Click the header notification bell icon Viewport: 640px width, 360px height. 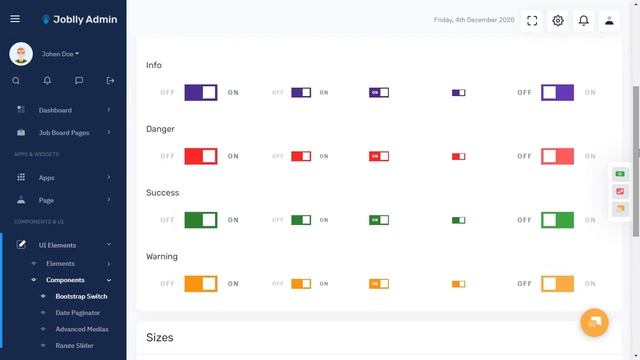[584, 20]
